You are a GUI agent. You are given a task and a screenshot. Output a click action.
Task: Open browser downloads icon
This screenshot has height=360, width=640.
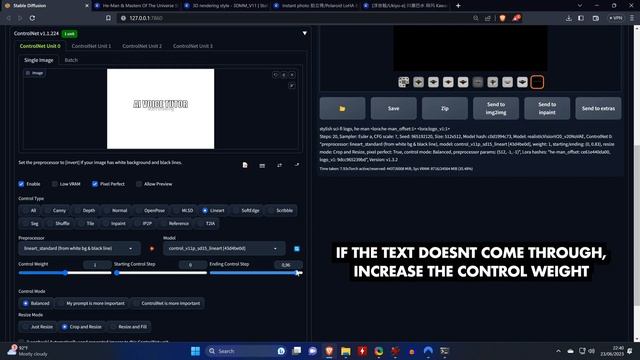(568, 18)
